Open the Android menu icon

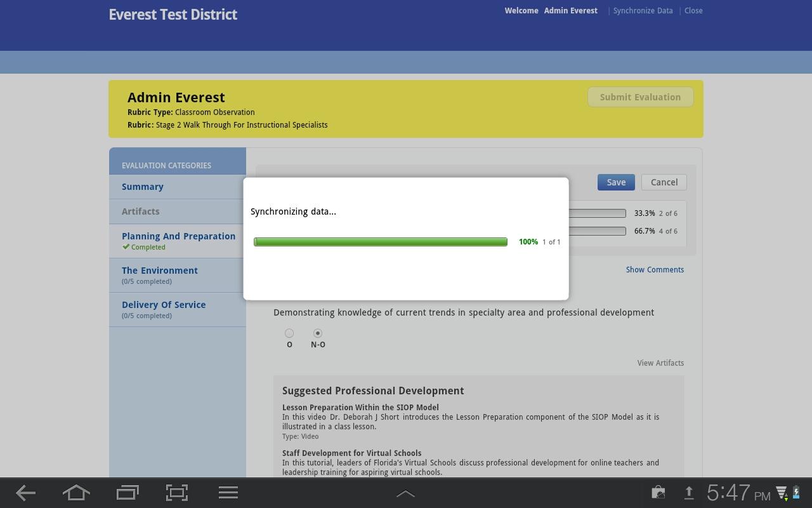click(x=228, y=493)
